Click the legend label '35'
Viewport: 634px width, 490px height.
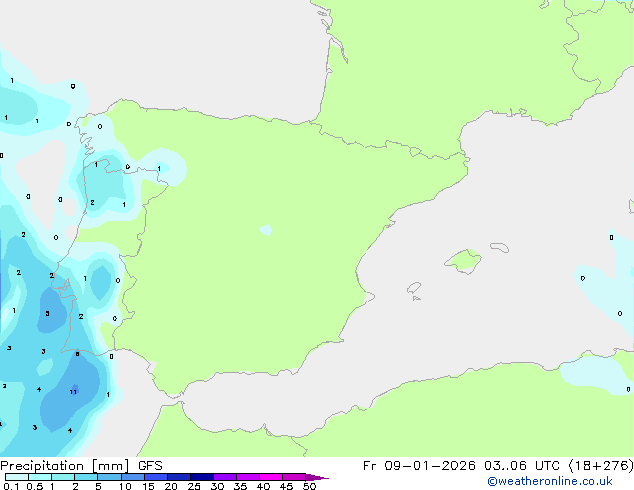click(x=240, y=486)
